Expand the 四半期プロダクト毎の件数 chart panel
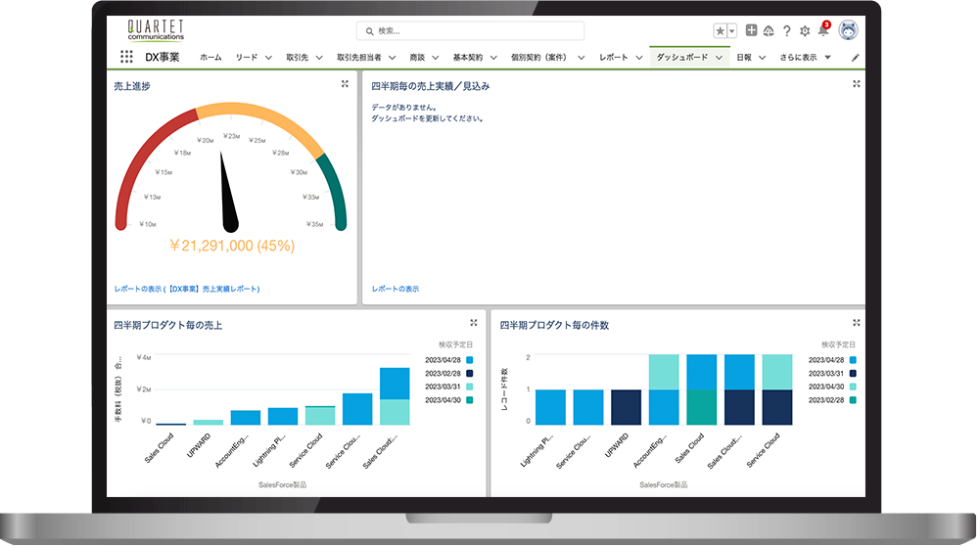Screen dimensions: 980x547 [857, 323]
